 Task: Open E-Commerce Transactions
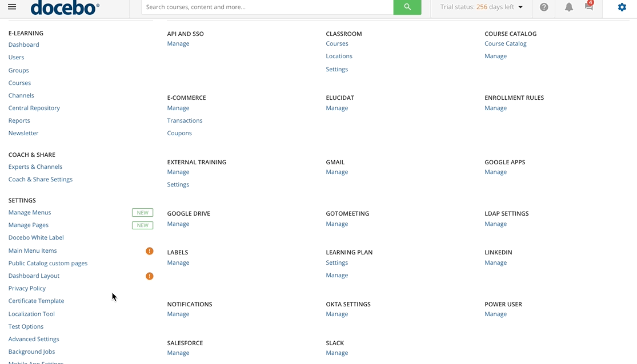pos(185,120)
